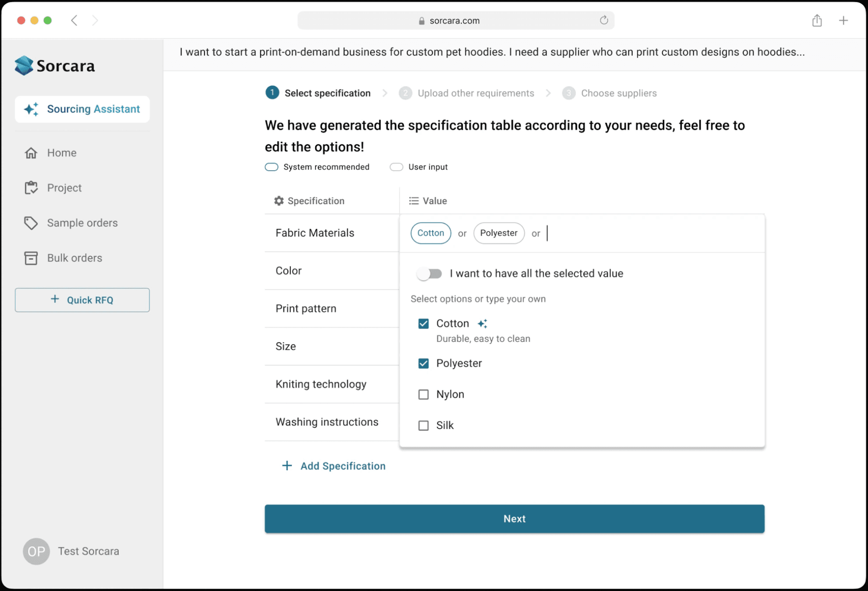This screenshot has width=868, height=591.
Task: Click the browser reload icon
Action: pyautogui.click(x=604, y=20)
